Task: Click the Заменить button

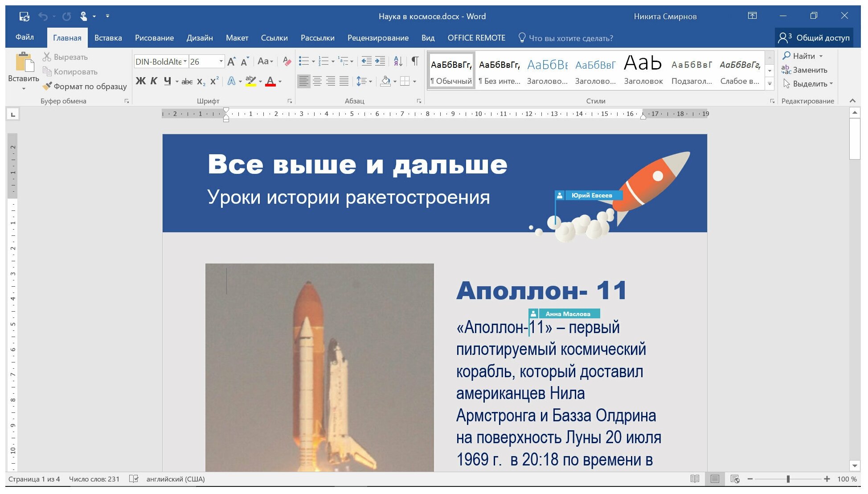Action: tap(805, 70)
